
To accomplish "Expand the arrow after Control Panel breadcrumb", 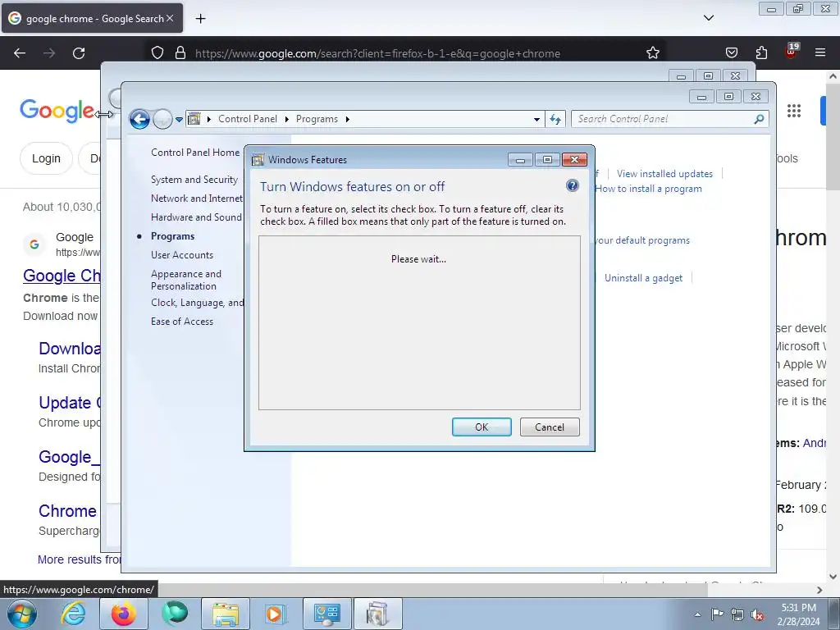I will [x=286, y=119].
